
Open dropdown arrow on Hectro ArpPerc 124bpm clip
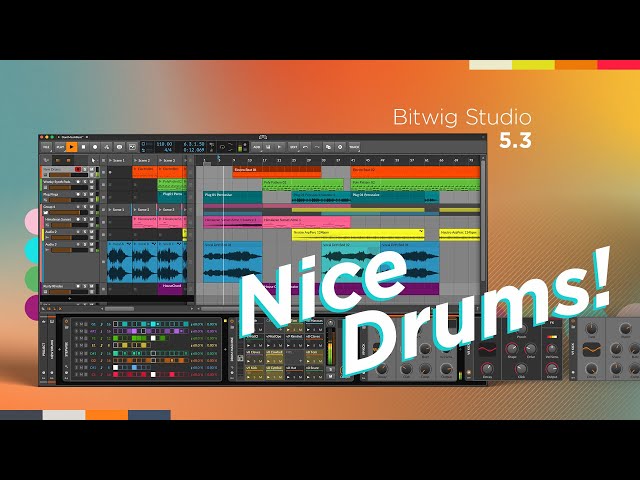coord(421,231)
